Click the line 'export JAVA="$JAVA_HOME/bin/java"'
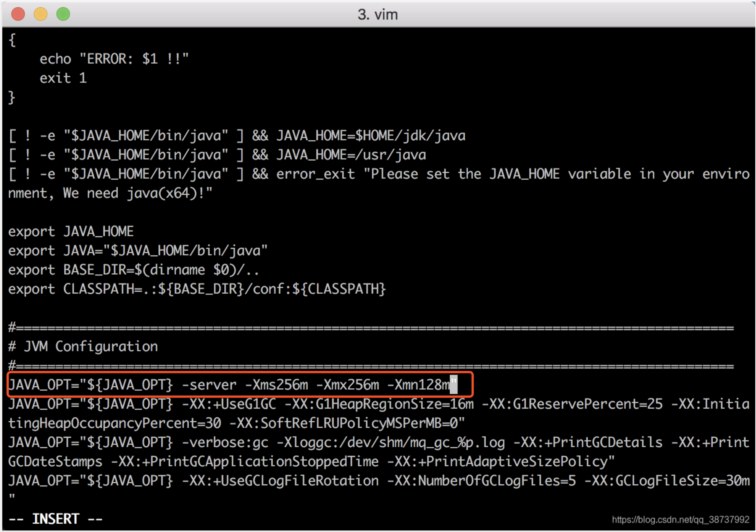The image size is (756, 532). point(138,251)
